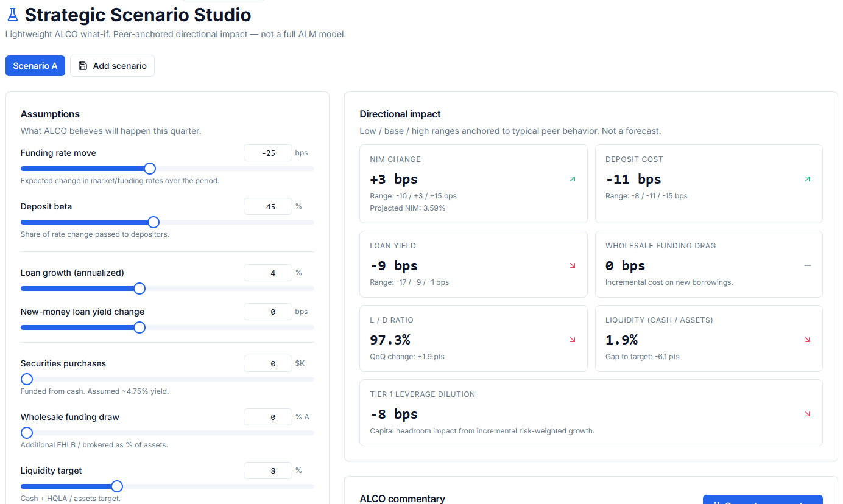Image resolution: width=843 pixels, height=504 pixels.
Task: Click the L / D Ratio 97.3% value
Action: point(390,340)
